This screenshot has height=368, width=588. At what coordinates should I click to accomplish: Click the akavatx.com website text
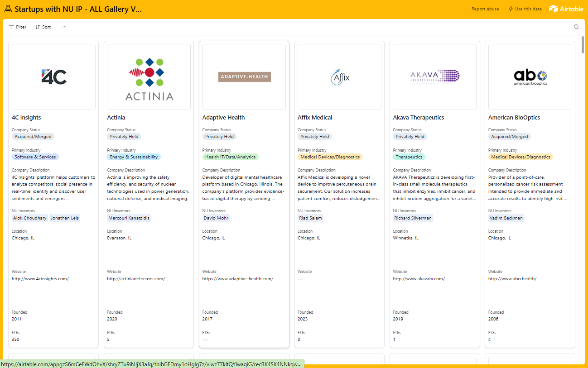pyautogui.click(x=419, y=279)
